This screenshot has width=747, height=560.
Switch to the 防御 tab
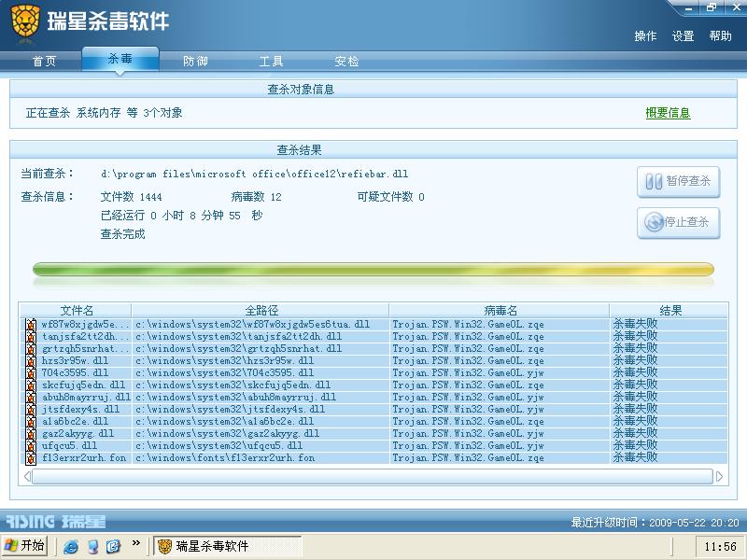[x=196, y=61]
